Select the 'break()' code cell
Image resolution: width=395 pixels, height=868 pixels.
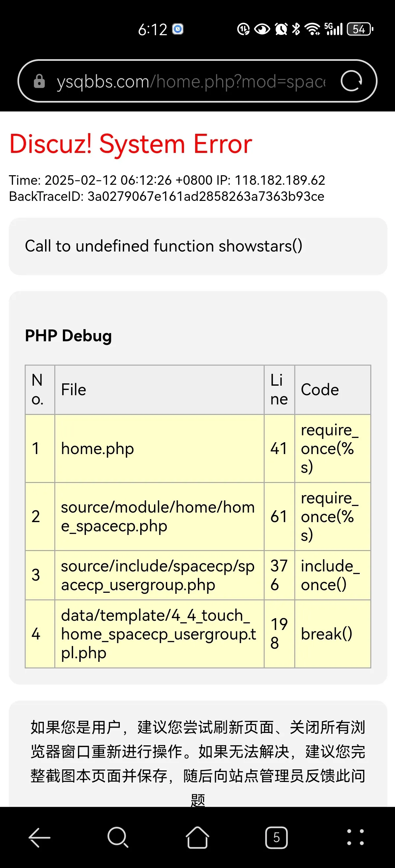pyautogui.click(x=332, y=634)
